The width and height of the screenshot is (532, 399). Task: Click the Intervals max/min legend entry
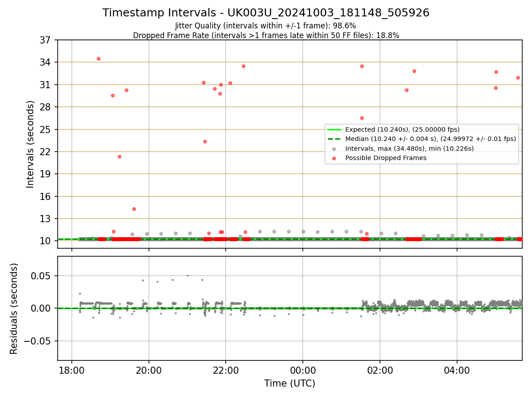point(409,149)
